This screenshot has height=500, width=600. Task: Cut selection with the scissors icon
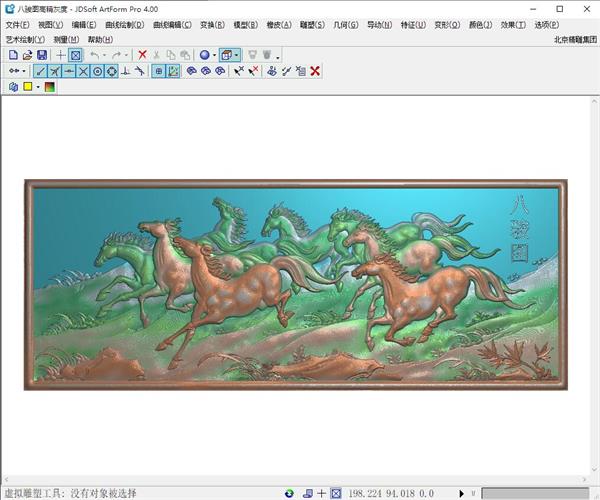point(157,55)
